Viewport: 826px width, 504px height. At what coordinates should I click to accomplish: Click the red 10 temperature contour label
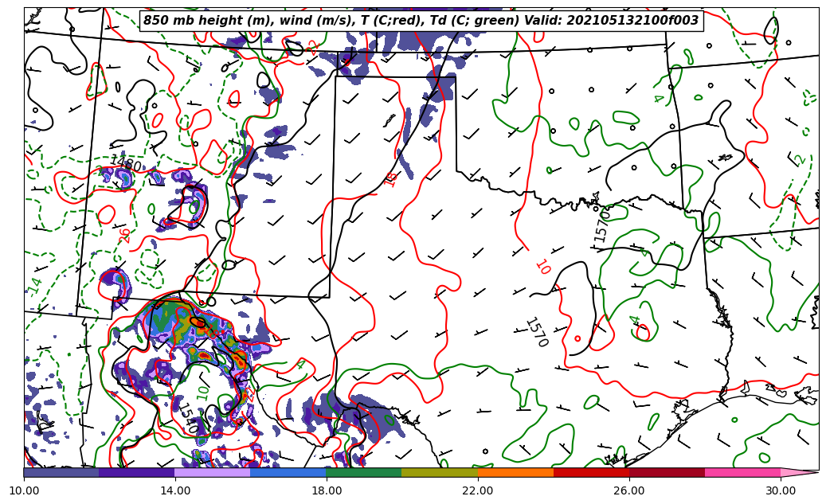(542, 267)
